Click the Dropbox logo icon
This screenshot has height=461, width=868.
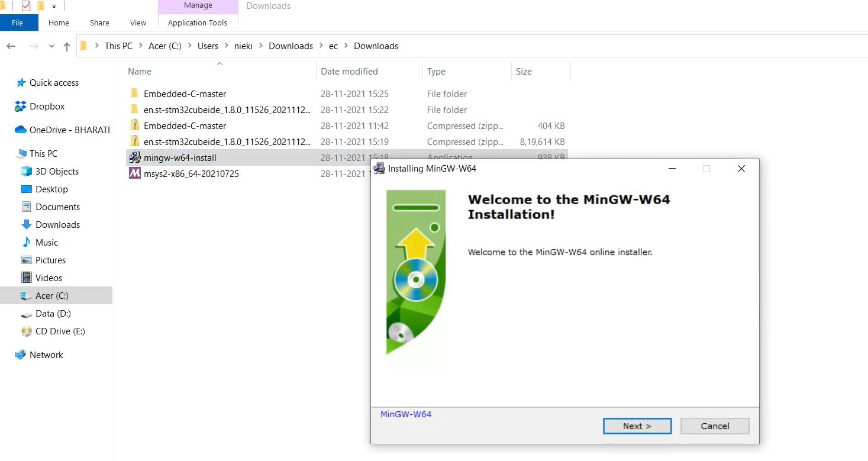click(x=21, y=107)
